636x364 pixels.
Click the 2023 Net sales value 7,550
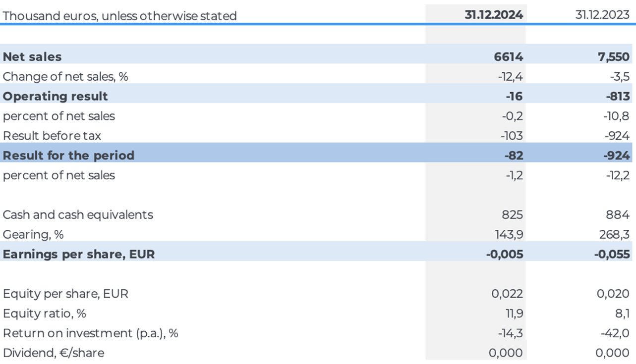(614, 56)
